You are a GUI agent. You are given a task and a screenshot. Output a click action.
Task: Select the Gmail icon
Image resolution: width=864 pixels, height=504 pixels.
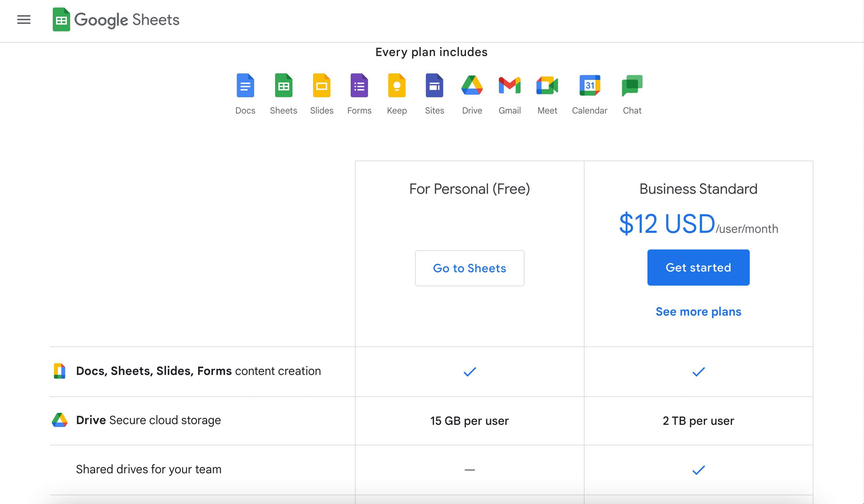point(509,86)
